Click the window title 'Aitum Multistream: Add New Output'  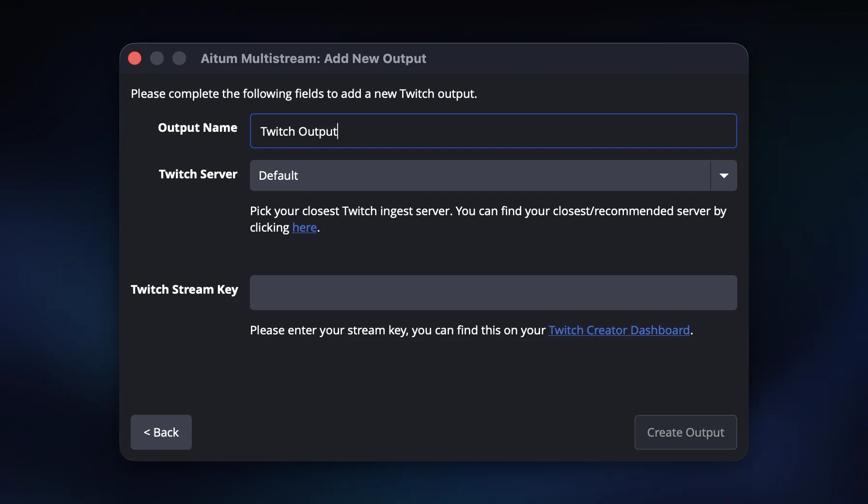(x=313, y=59)
